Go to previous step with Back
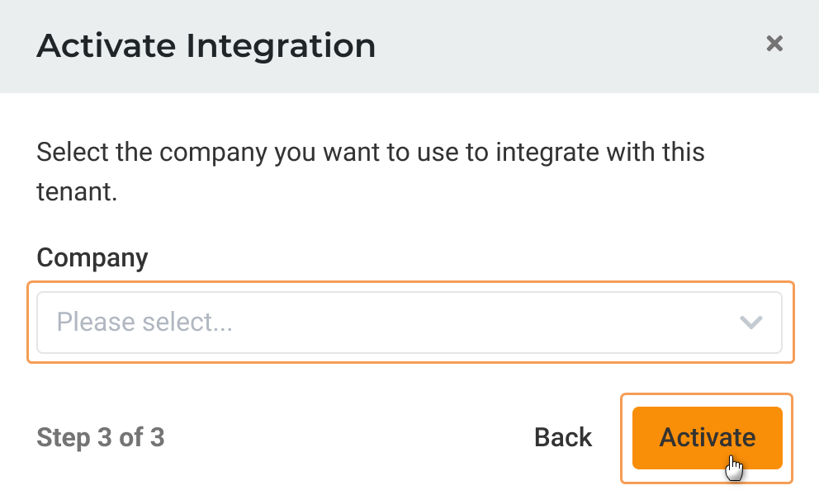Screen dimensions: 819x504 click(x=563, y=437)
